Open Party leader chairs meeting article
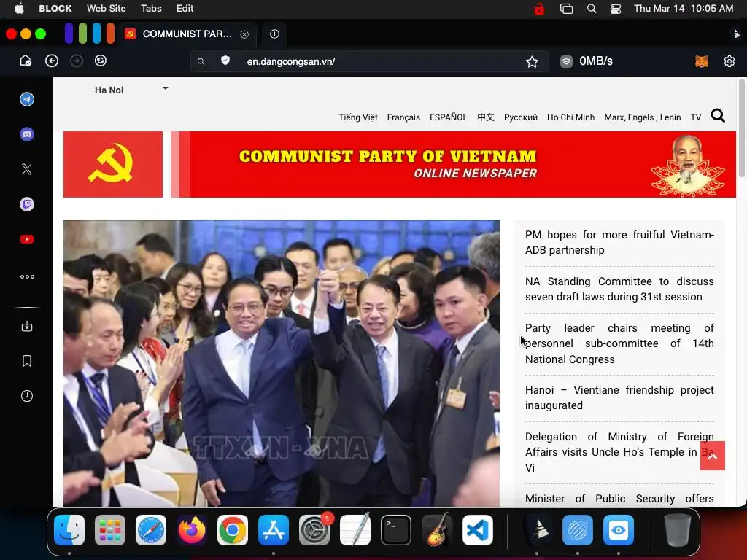The height and width of the screenshot is (560, 747). (619, 343)
